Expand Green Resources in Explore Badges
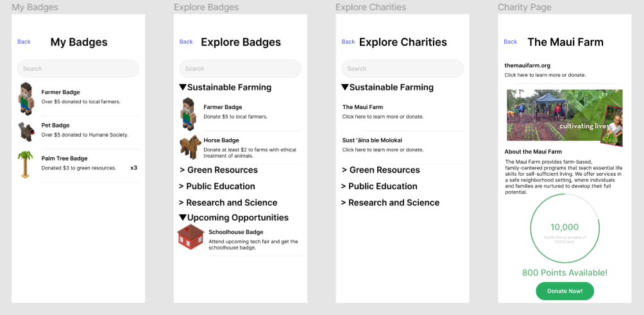 pyautogui.click(x=219, y=170)
